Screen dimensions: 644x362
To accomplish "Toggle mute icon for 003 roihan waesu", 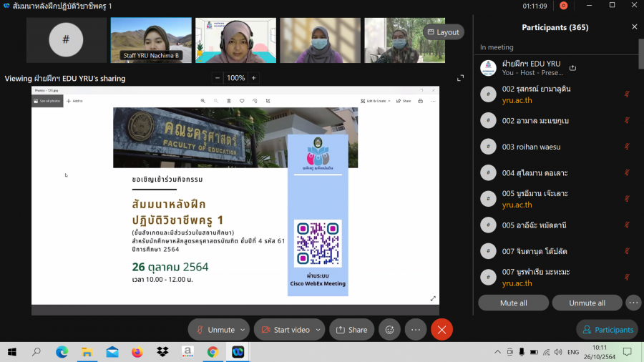I will 627,147.
